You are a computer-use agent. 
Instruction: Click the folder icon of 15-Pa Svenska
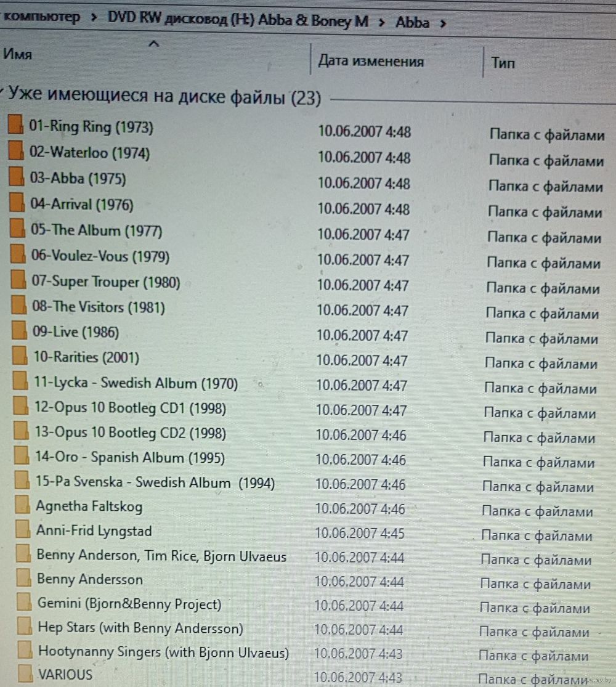point(22,480)
